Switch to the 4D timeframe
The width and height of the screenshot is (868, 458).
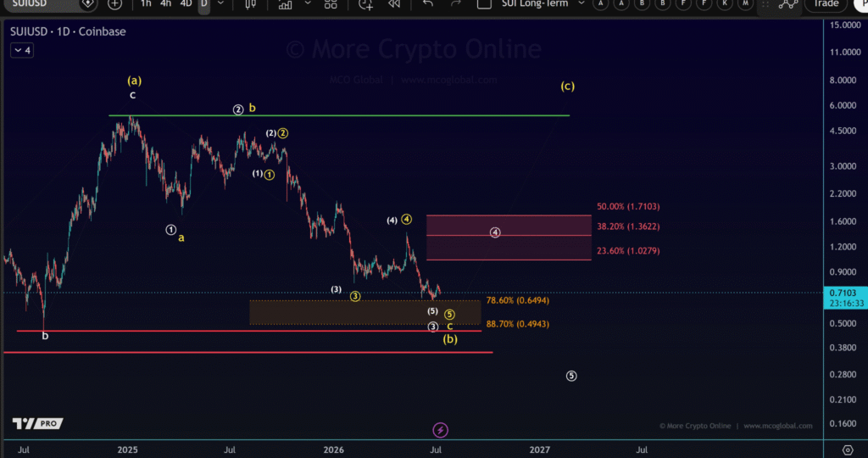point(186,4)
